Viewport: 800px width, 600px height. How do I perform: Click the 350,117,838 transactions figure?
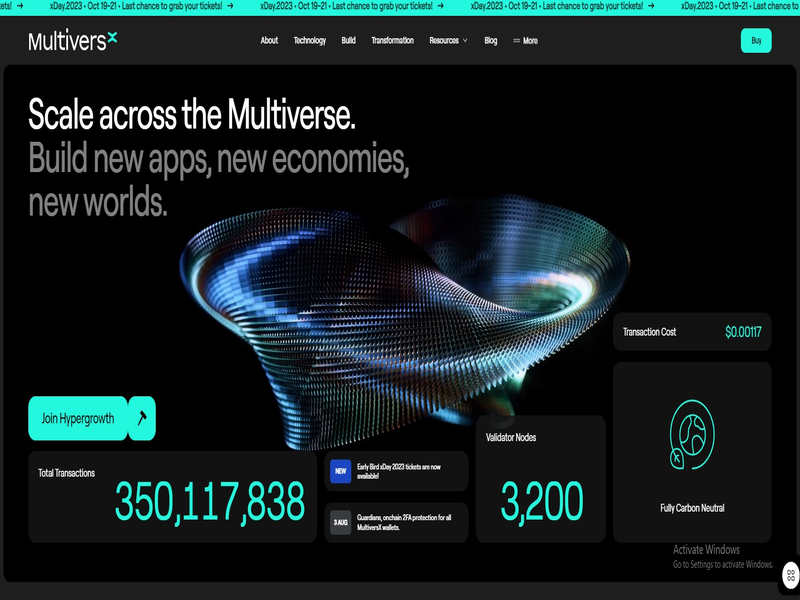pos(210,502)
